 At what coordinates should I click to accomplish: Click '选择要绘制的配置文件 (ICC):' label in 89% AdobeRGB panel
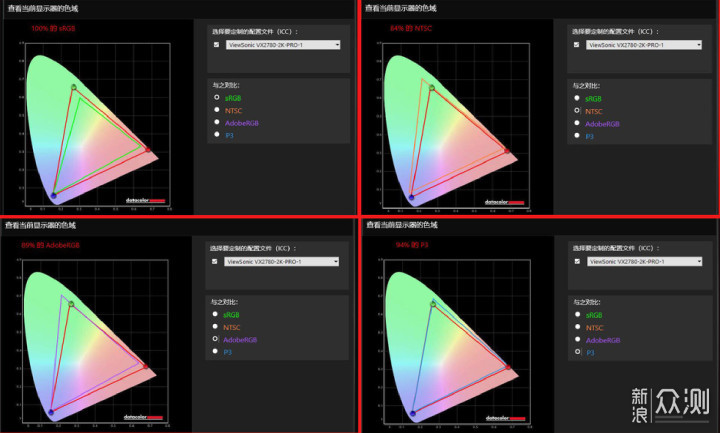[x=253, y=248]
